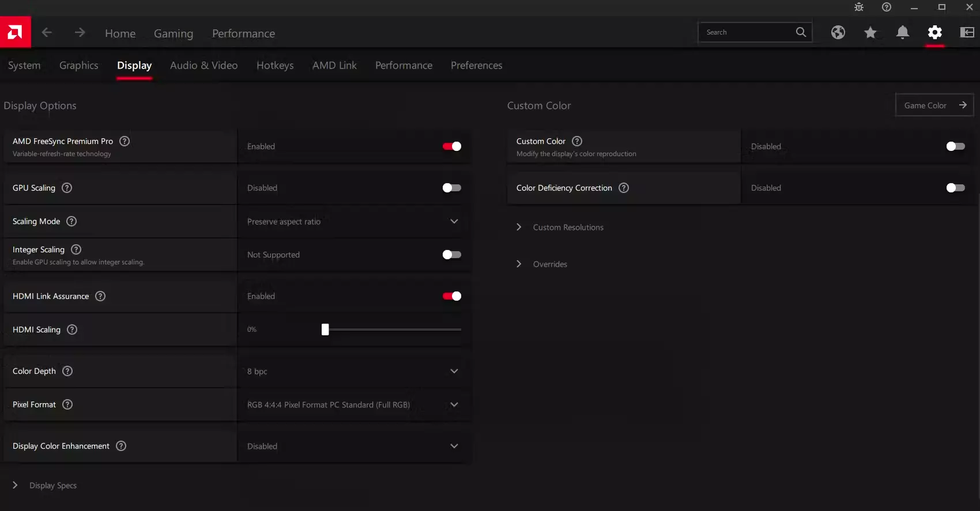
Task: Go forward with the right arrow
Action: 80,33
